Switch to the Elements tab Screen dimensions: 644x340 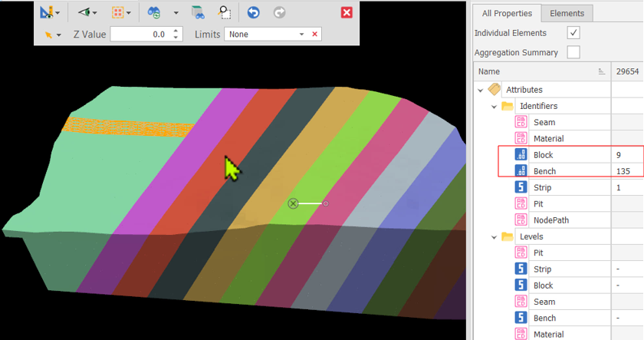(x=567, y=13)
